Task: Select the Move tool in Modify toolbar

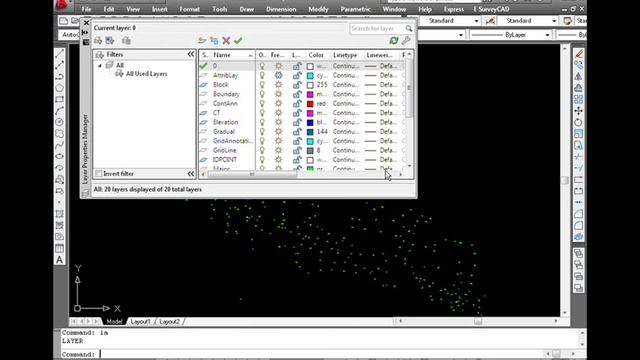Action: tap(579, 111)
